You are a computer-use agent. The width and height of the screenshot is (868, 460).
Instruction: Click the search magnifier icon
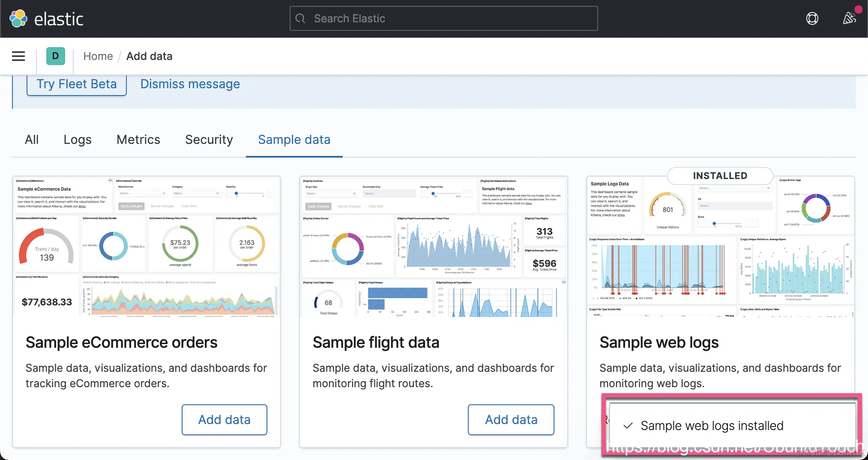click(301, 18)
